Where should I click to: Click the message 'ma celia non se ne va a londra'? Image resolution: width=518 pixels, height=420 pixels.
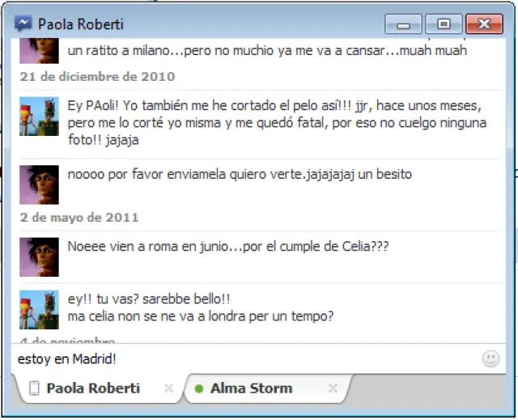(201, 316)
